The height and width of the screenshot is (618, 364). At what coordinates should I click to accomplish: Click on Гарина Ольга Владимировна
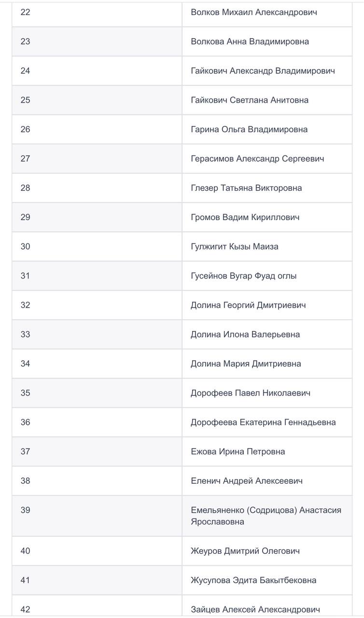tap(249, 129)
